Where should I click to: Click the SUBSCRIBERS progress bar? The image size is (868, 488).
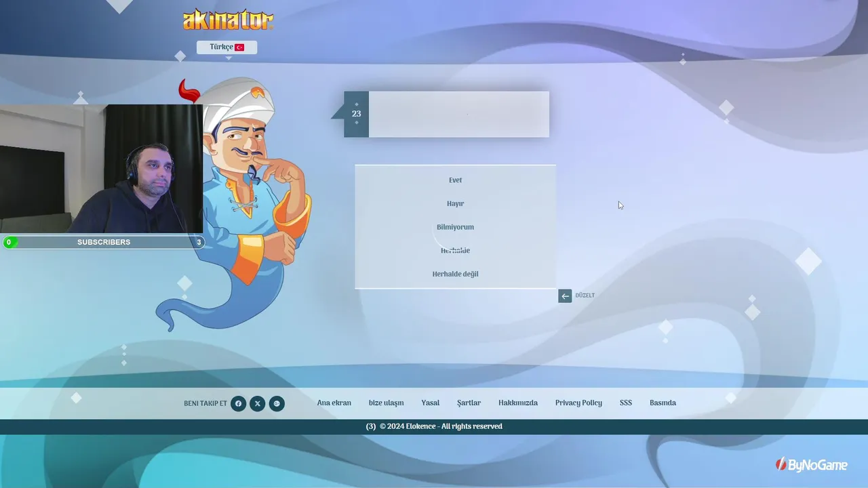[x=104, y=242]
